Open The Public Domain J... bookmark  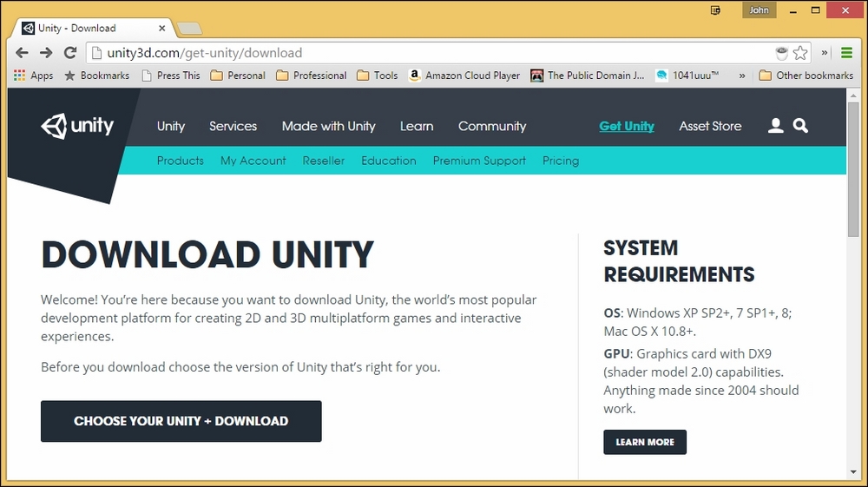[588, 76]
